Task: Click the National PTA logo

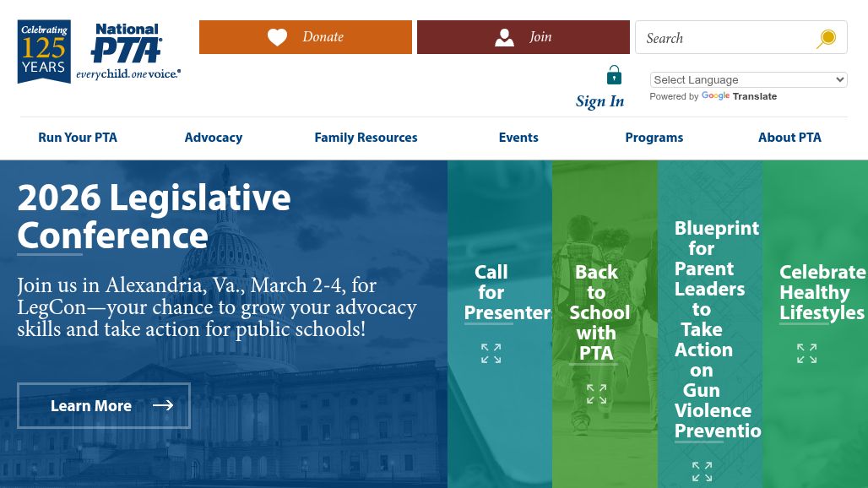Action: (x=127, y=52)
